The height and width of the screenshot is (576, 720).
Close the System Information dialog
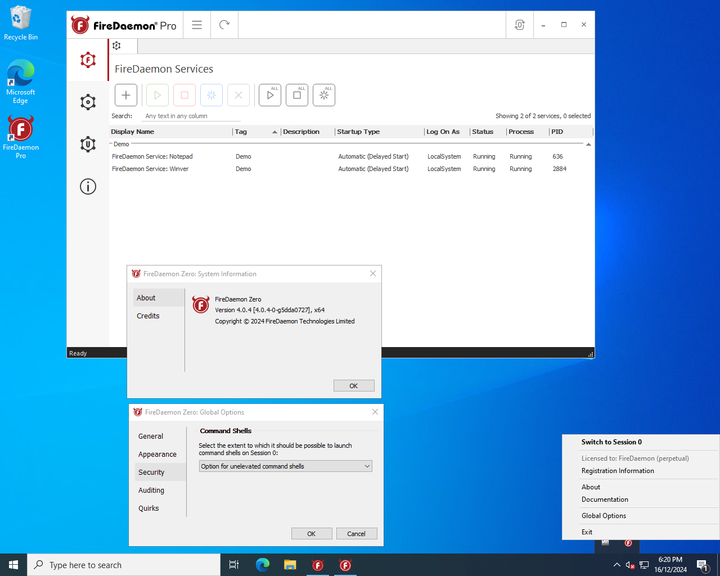373,274
